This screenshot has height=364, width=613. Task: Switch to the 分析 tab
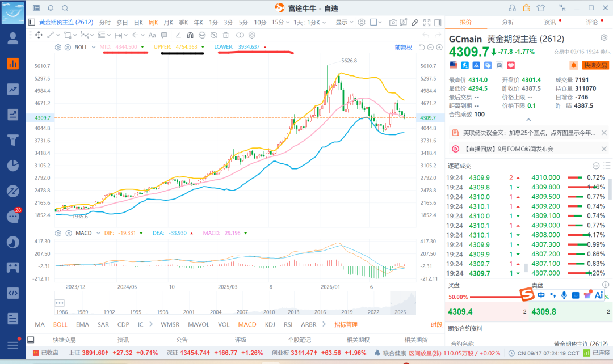(x=507, y=22)
